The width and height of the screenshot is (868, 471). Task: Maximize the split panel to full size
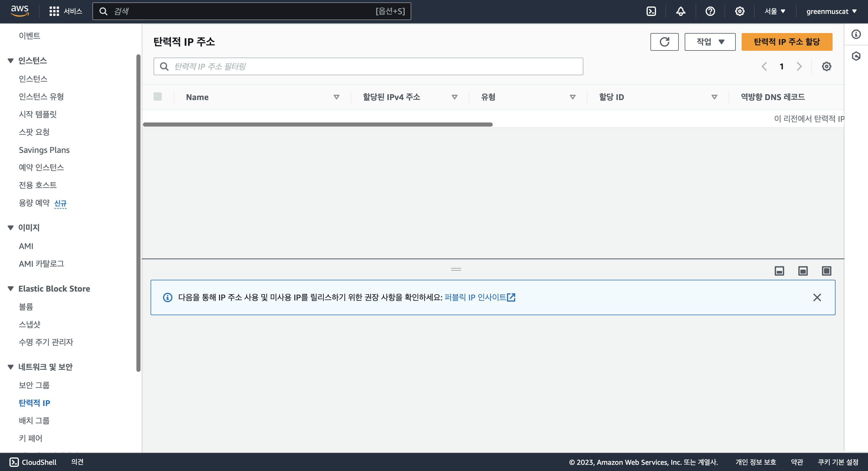(x=826, y=271)
